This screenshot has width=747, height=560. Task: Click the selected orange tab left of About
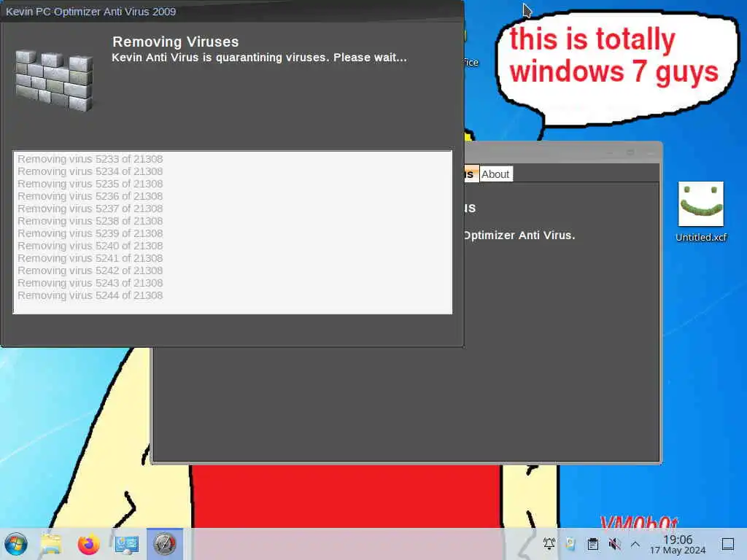[x=471, y=174]
